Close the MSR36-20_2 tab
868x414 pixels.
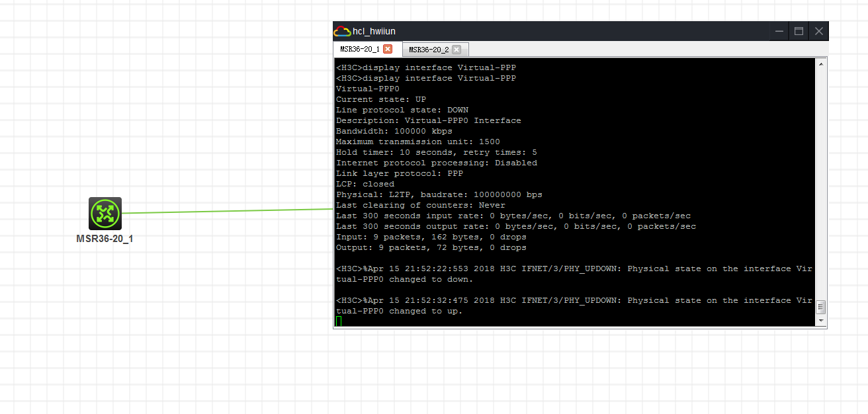[x=456, y=50]
